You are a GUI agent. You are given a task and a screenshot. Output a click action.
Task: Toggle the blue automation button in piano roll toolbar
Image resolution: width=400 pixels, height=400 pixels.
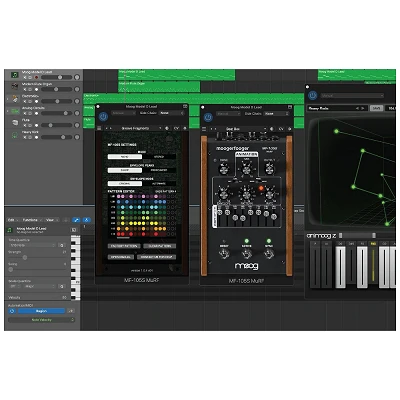tap(76, 220)
